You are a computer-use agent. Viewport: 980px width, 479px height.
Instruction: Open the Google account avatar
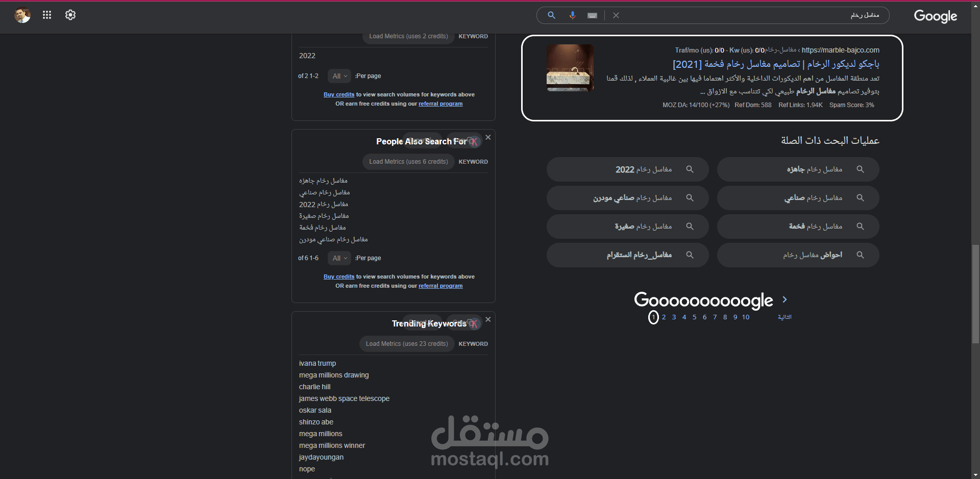(x=22, y=15)
